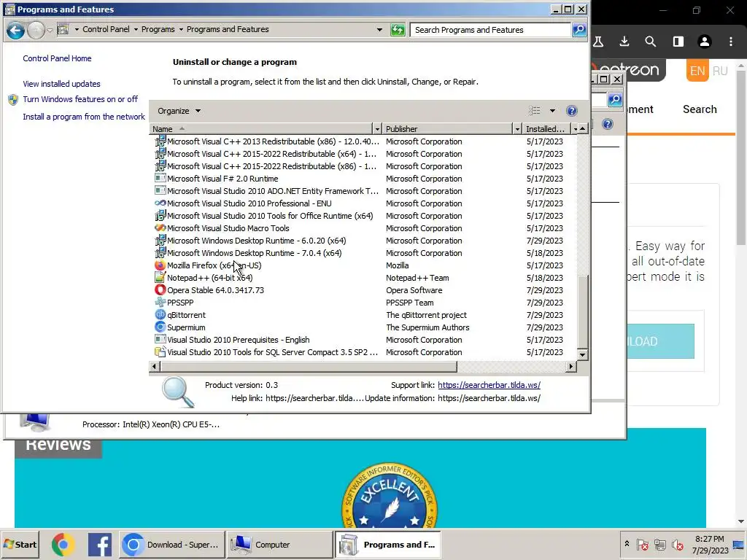
Task: Click the Control Panel breadcrumb in address bar
Action: [x=106, y=29]
